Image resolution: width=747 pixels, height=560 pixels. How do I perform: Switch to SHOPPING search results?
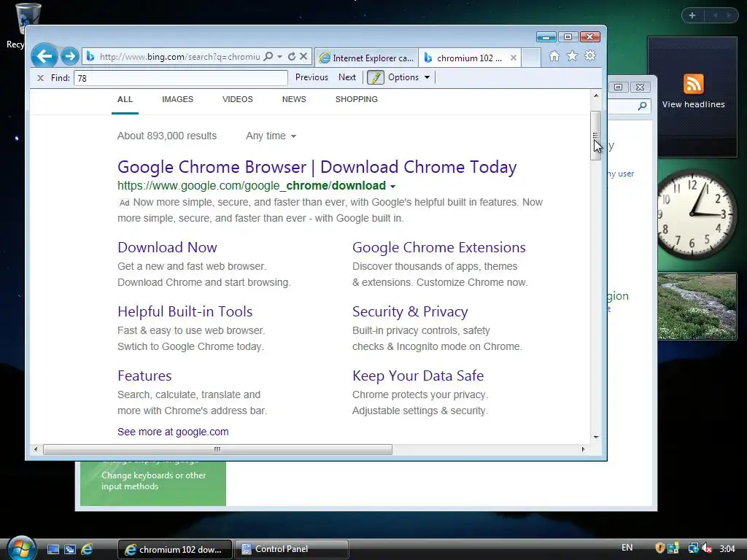[356, 99]
